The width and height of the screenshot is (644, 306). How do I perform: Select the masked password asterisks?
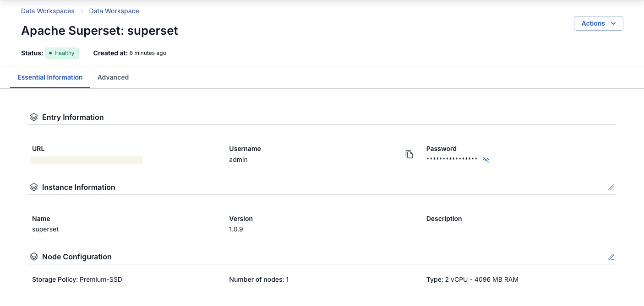[452, 160]
